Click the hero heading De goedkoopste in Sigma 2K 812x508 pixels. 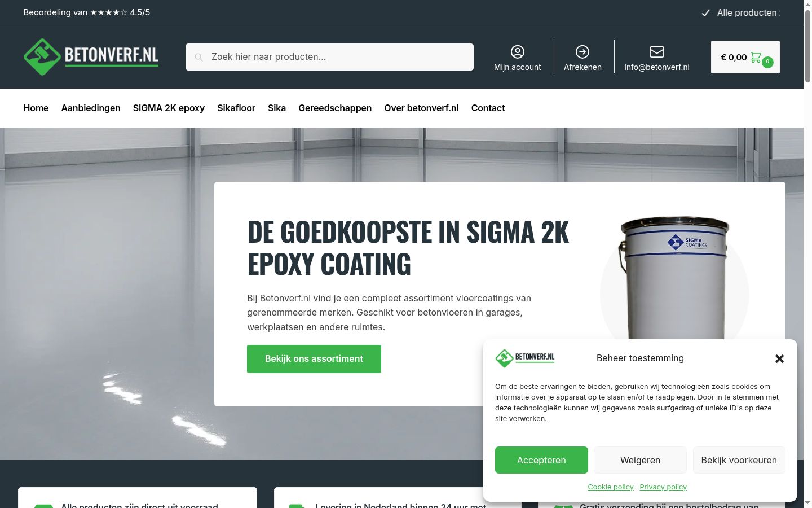coord(408,248)
